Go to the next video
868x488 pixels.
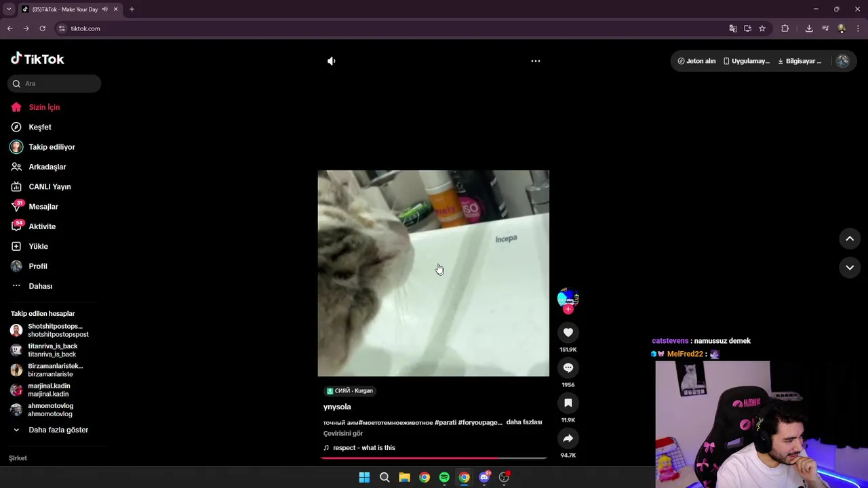click(x=850, y=268)
